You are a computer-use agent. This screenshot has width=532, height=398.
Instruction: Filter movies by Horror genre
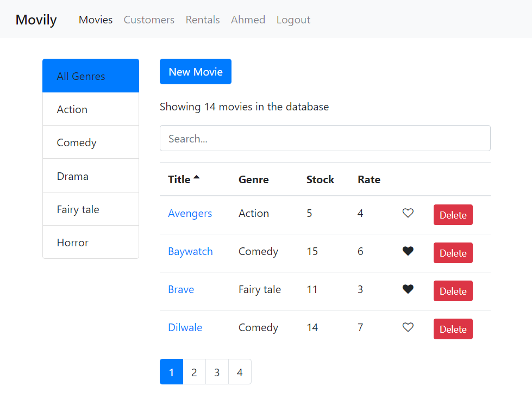point(91,242)
